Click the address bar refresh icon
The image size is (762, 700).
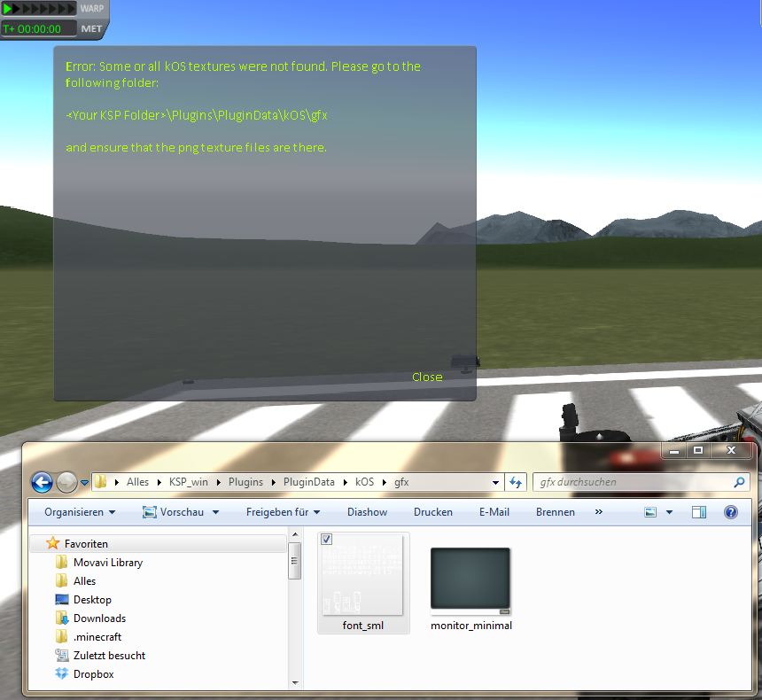(516, 482)
